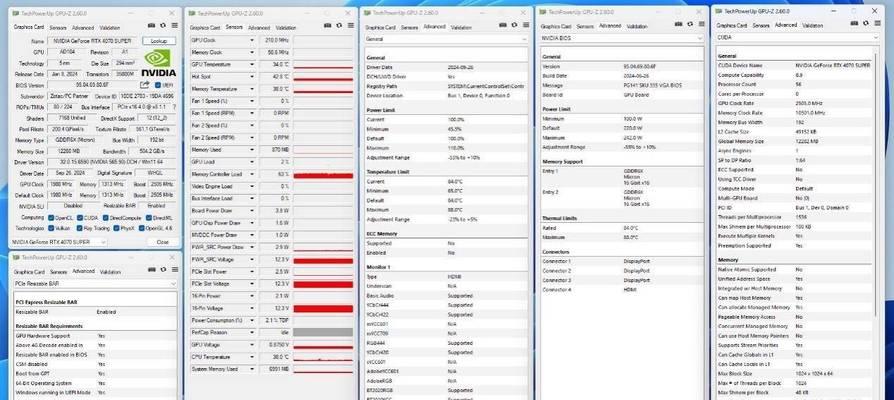Image resolution: width=894 pixels, height=400 pixels.
Task: Toggle the UEFI checkbox
Action: click(158, 85)
